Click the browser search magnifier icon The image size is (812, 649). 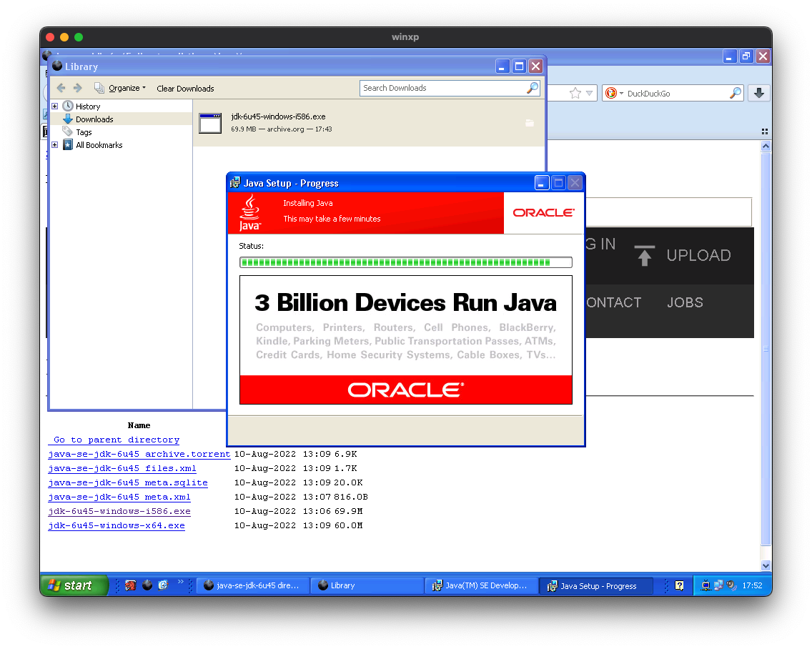point(735,93)
